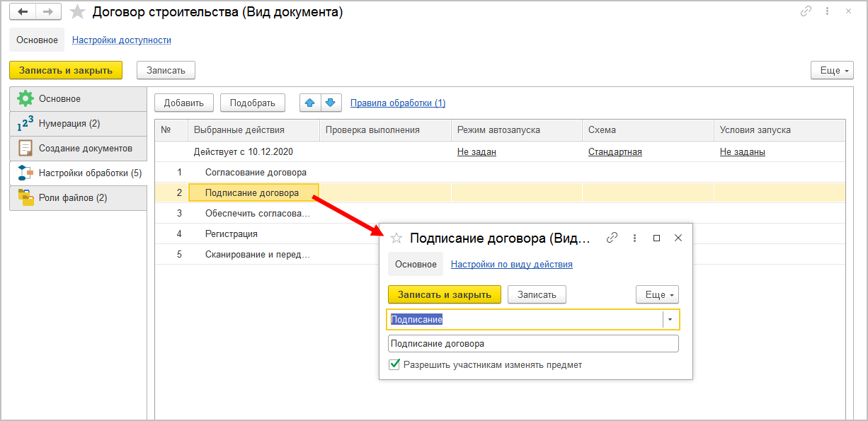Open the three-dot menu in dialog
The height and width of the screenshot is (421, 868).
[x=635, y=238]
